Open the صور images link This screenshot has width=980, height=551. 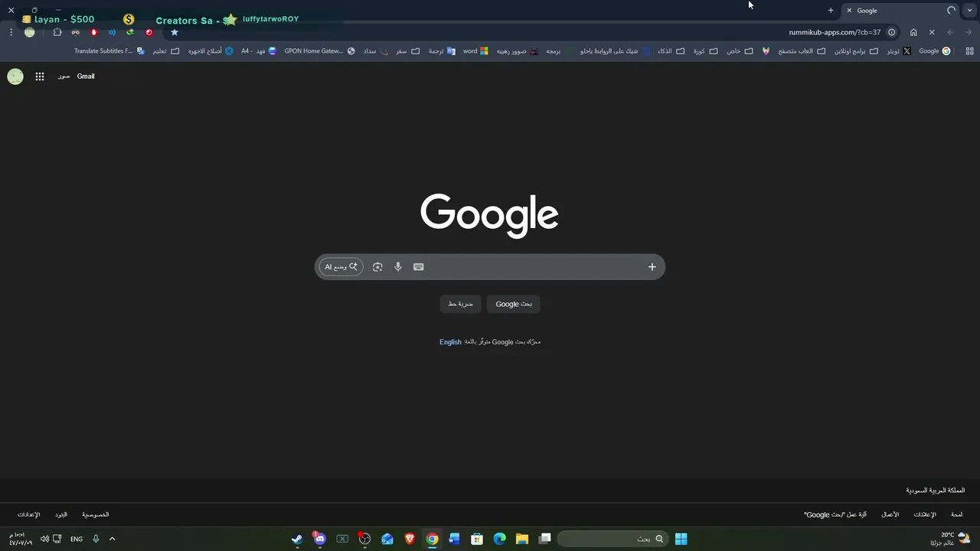(64, 77)
